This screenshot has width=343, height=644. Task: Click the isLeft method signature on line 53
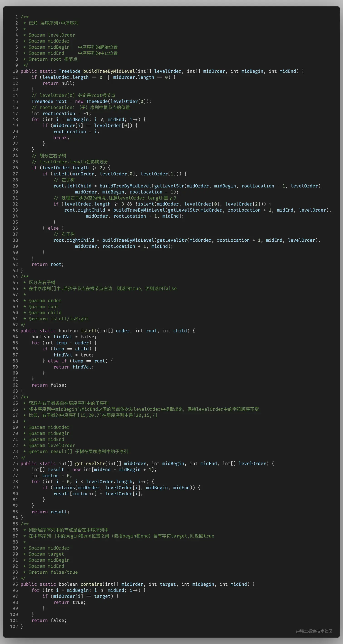[108, 331]
